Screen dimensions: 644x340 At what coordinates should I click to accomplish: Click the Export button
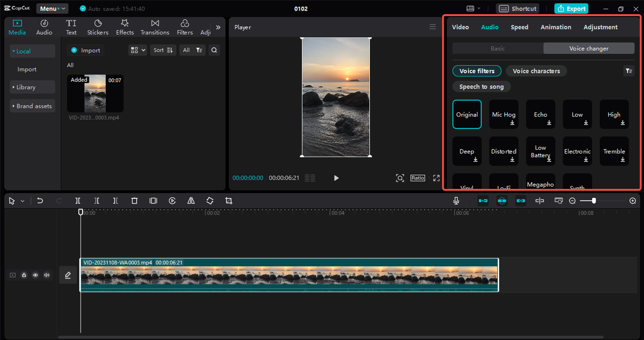[x=571, y=9]
